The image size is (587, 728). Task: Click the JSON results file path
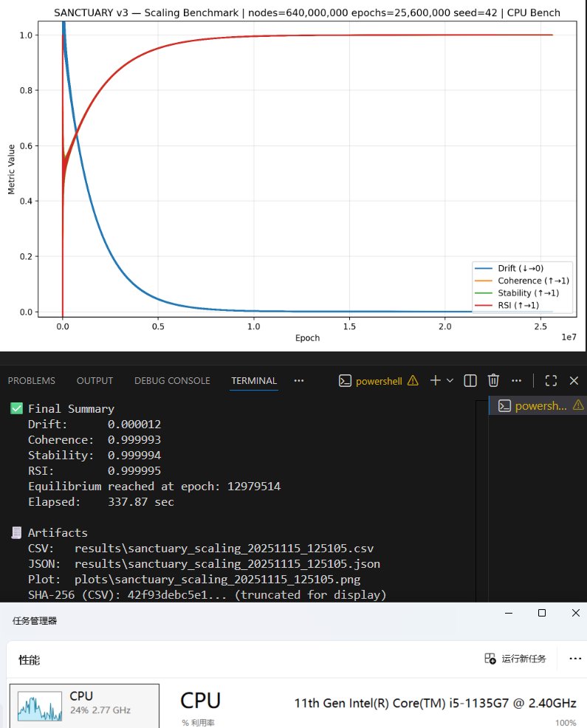coord(227,563)
